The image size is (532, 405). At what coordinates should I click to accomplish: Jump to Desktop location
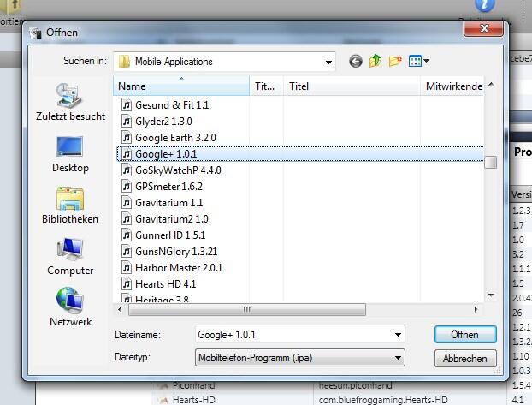[x=71, y=155]
